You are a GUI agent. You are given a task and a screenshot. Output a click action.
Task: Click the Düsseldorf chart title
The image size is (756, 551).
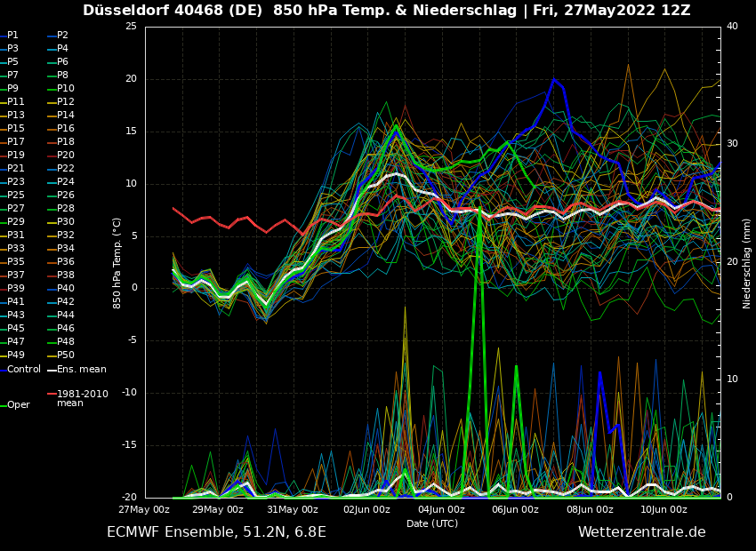386,11
